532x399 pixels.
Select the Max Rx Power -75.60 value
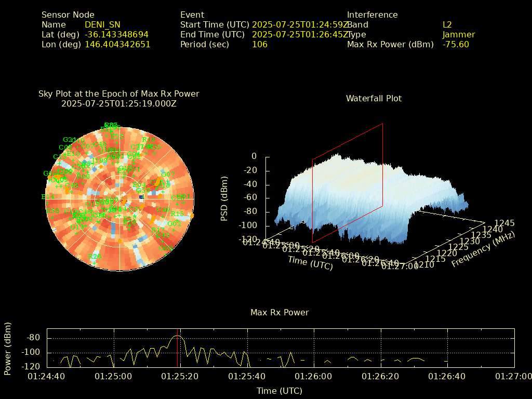click(x=456, y=45)
